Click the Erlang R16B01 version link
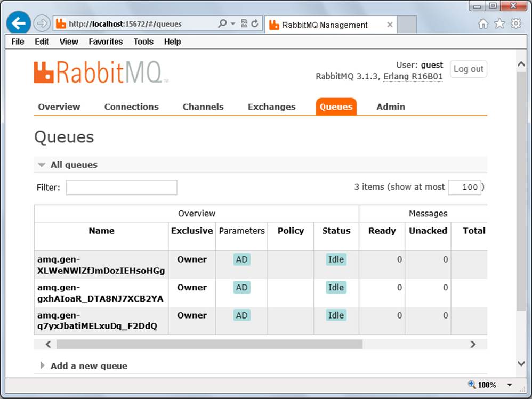 point(413,76)
